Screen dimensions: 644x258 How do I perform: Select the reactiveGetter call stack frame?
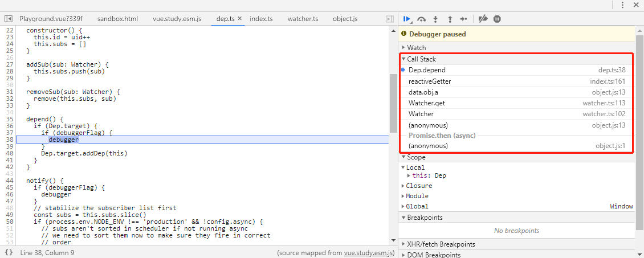pyautogui.click(x=430, y=81)
